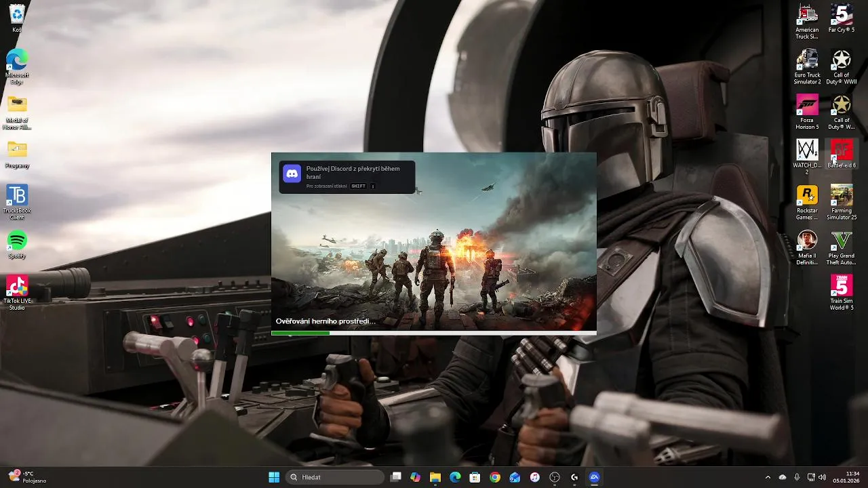Open the Windows Start menu
The image size is (868, 488).
[x=274, y=477]
